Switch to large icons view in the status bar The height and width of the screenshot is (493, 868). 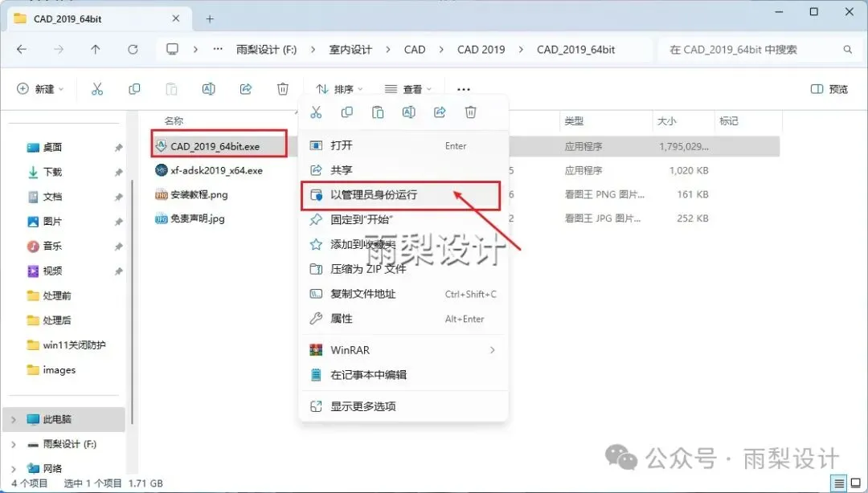tap(856, 483)
